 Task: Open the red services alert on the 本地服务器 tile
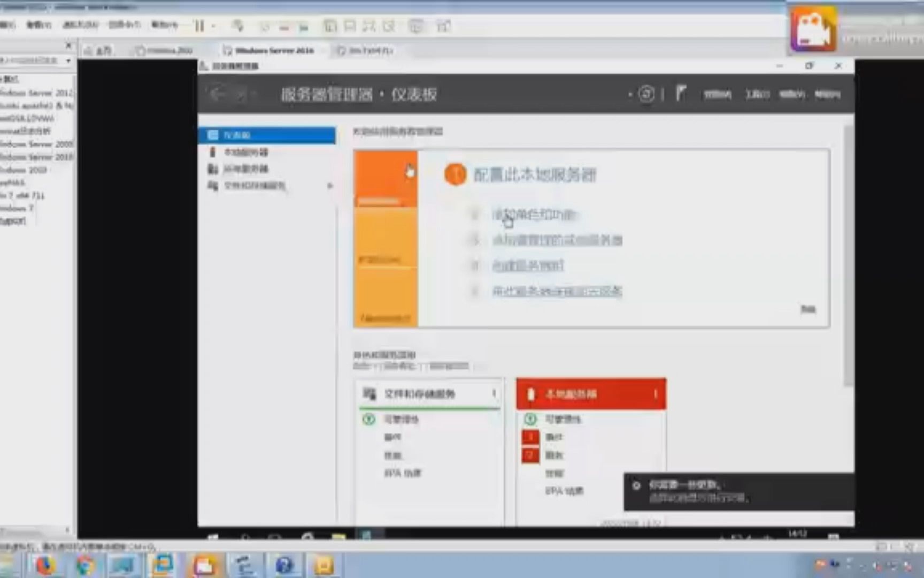529,455
